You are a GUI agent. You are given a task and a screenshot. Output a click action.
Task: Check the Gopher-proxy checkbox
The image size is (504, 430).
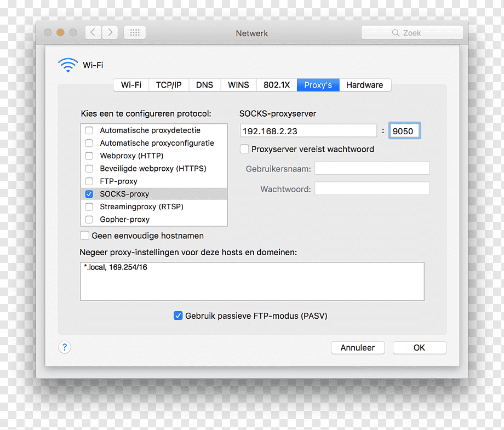[89, 220]
